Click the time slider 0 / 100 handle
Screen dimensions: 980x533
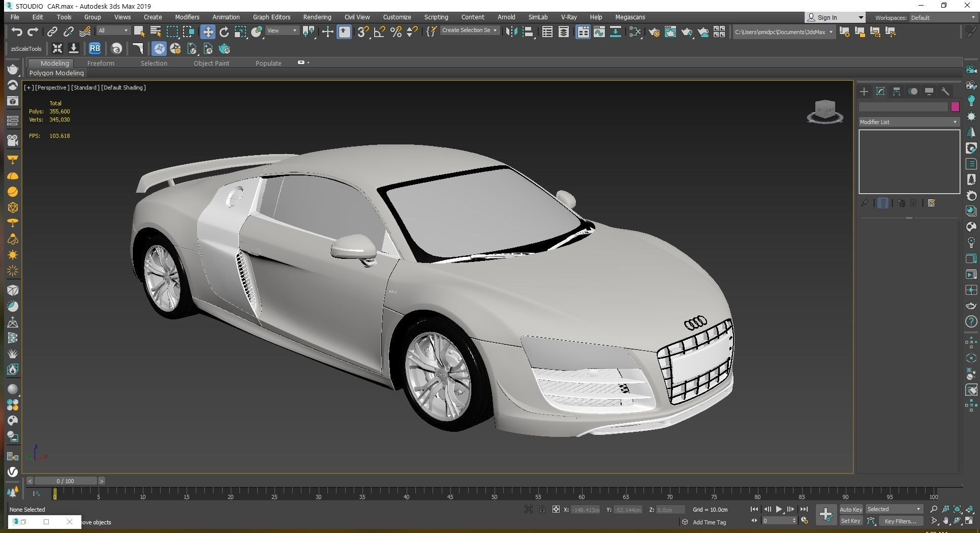[x=66, y=481]
